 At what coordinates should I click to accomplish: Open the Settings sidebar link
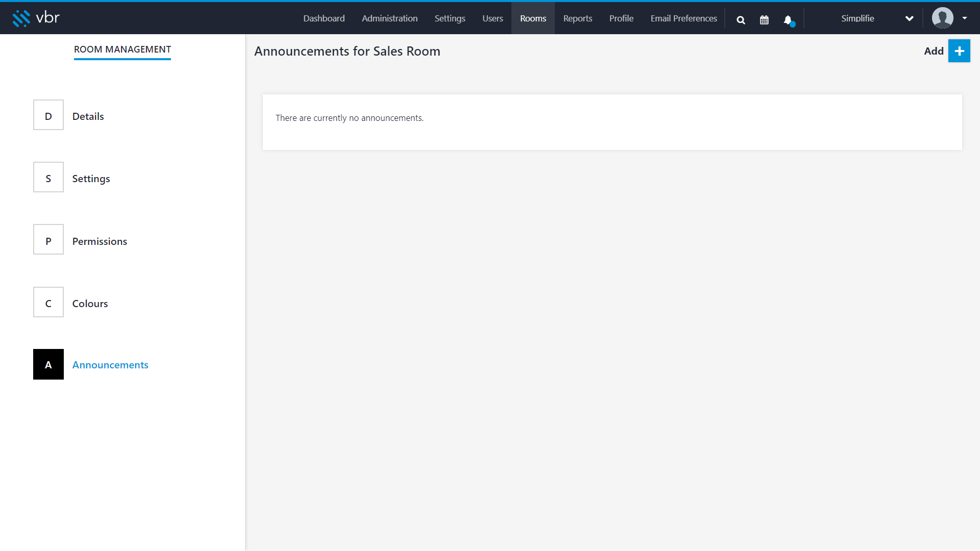pyautogui.click(x=91, y=179)
